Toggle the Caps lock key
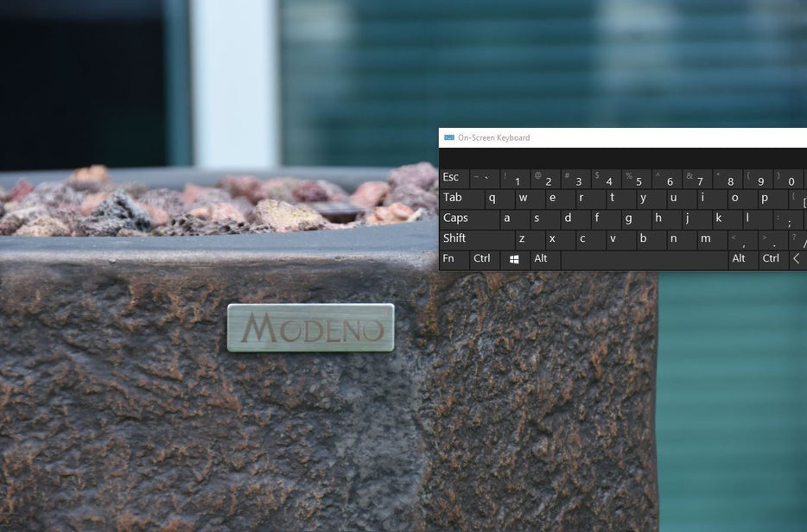This screenshot has width=807, height=532. (x=467, y=218)
